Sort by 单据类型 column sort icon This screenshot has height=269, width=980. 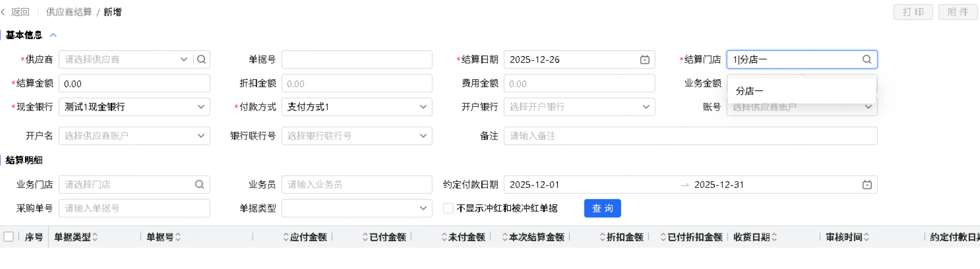click(95, 237)
